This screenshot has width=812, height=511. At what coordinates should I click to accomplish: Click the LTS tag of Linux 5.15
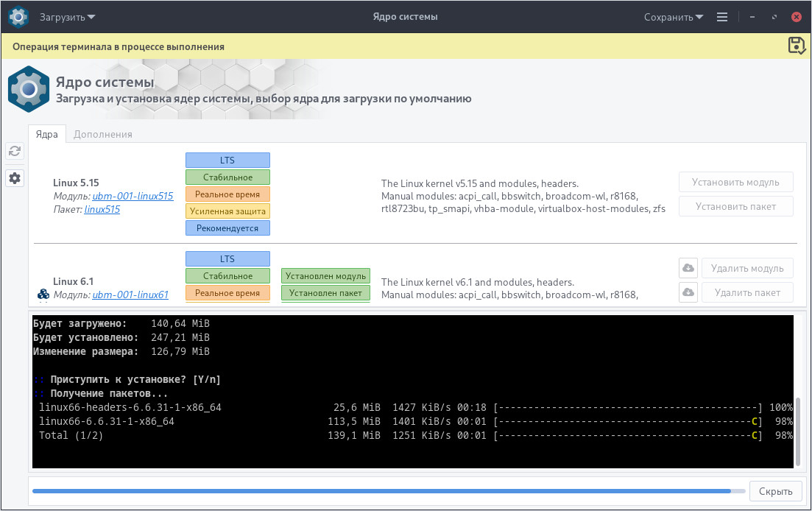coord(228,160)
